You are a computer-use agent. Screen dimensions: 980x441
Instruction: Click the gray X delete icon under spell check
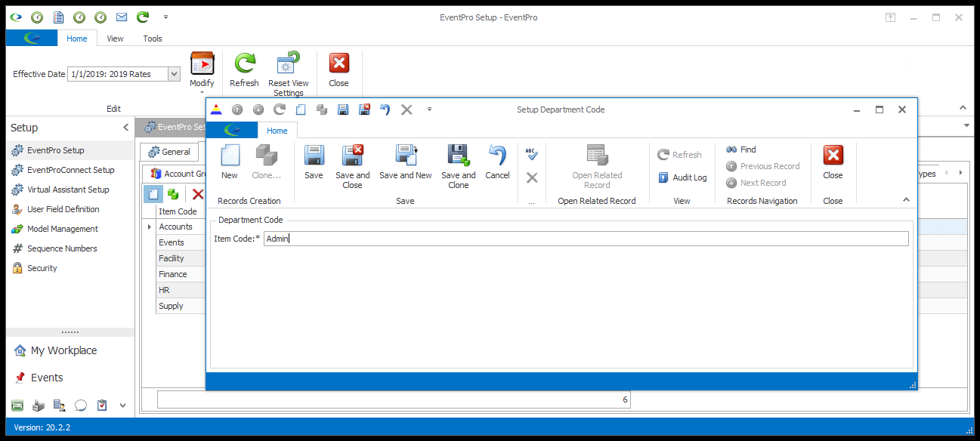pyautogui.click(x=532, y=177)
